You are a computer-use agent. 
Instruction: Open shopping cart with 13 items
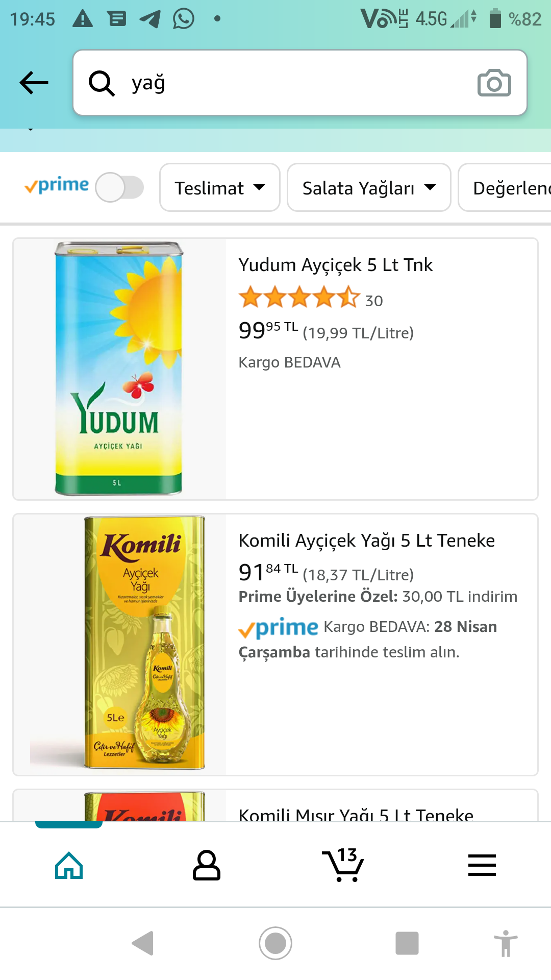pyautogui.click(x=343, y=864)
